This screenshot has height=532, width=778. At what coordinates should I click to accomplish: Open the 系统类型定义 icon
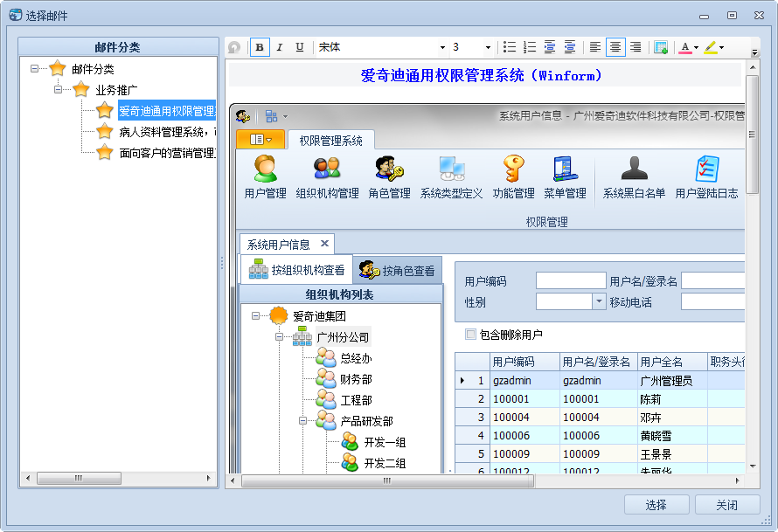pos(452,177)
